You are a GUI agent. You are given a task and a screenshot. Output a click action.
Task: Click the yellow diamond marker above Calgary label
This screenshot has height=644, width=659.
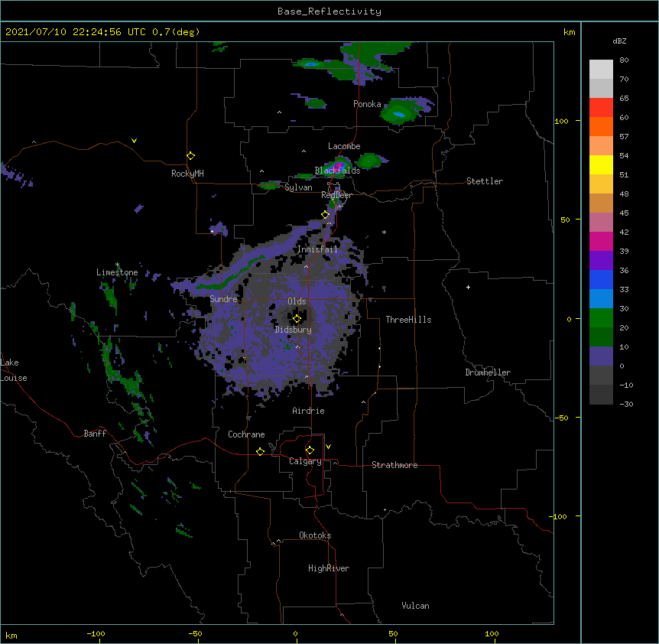coord(310,450)
